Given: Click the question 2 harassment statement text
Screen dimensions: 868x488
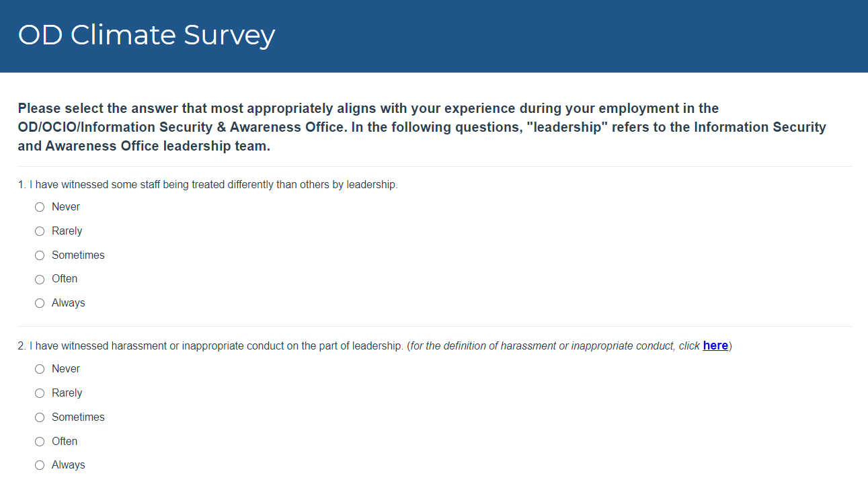Looking at the screenshot, I should tap(210, 346).
